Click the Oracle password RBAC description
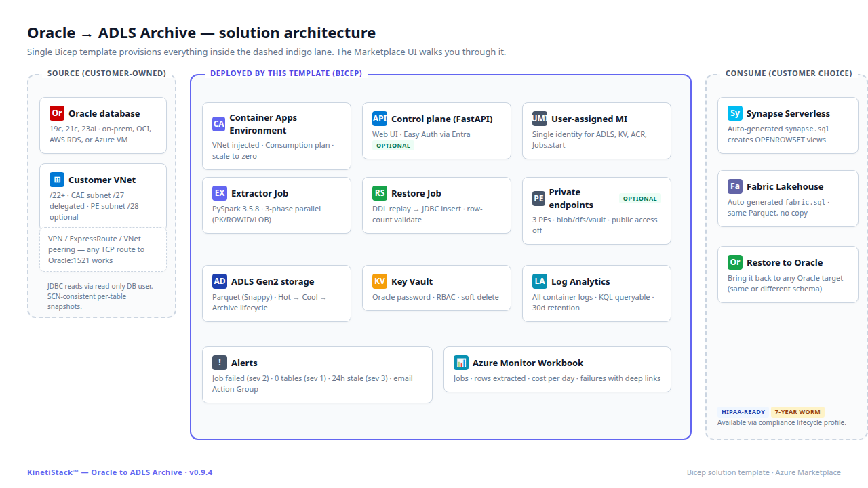Image resolution: width=868 pixels, height=488 pixels. 435,297
